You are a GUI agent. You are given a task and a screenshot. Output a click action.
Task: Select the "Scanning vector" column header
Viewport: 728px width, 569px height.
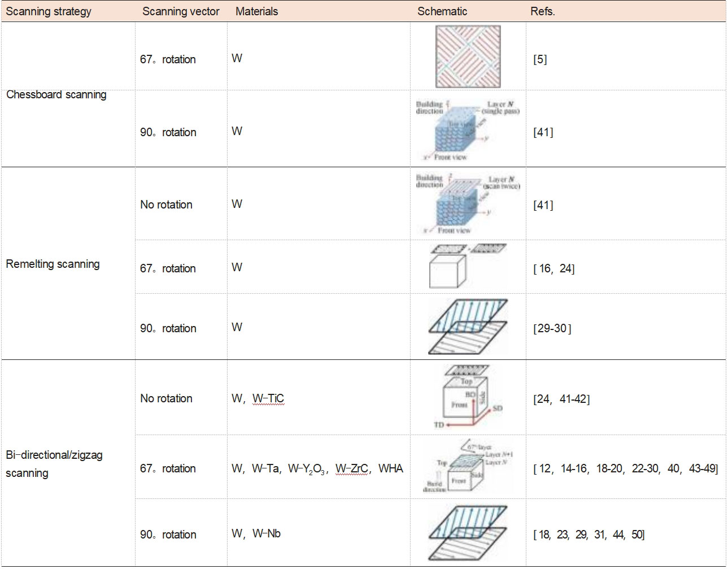tap(181, 11)
